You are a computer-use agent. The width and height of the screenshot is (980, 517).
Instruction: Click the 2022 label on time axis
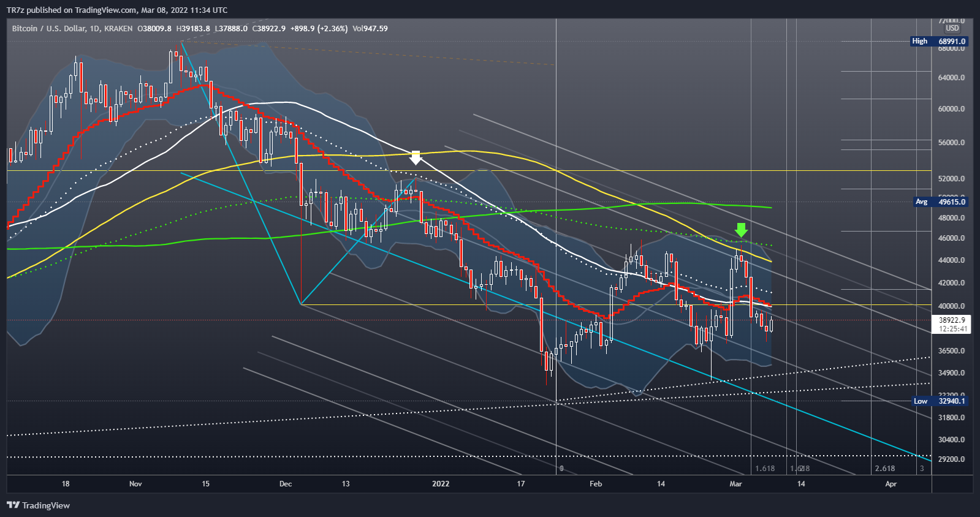[441, 484]
